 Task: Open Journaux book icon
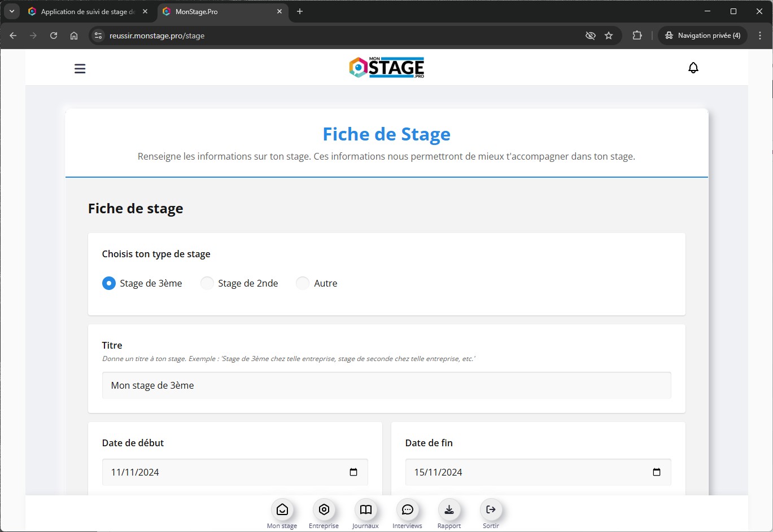[x=365, y=510]
